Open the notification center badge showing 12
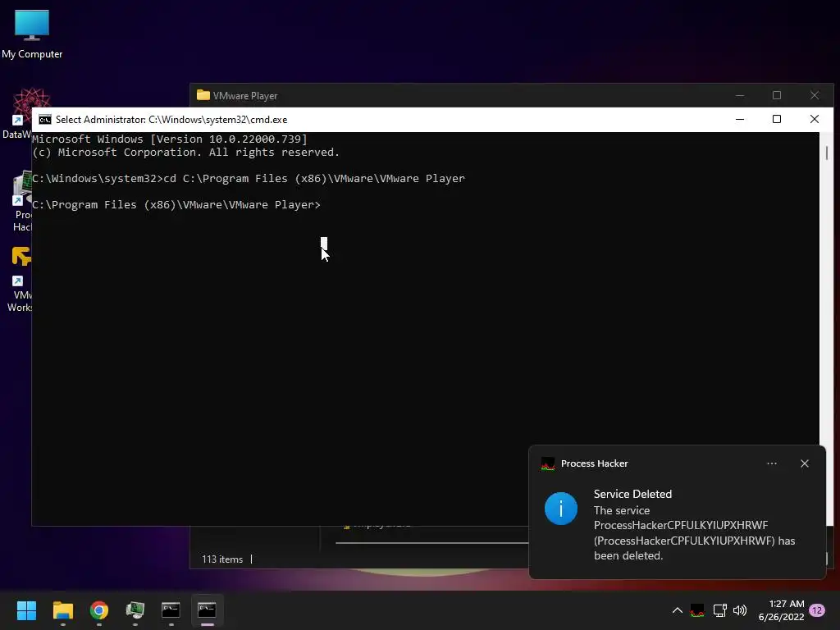This screenshot has height=630, width=840. point(816,610)
